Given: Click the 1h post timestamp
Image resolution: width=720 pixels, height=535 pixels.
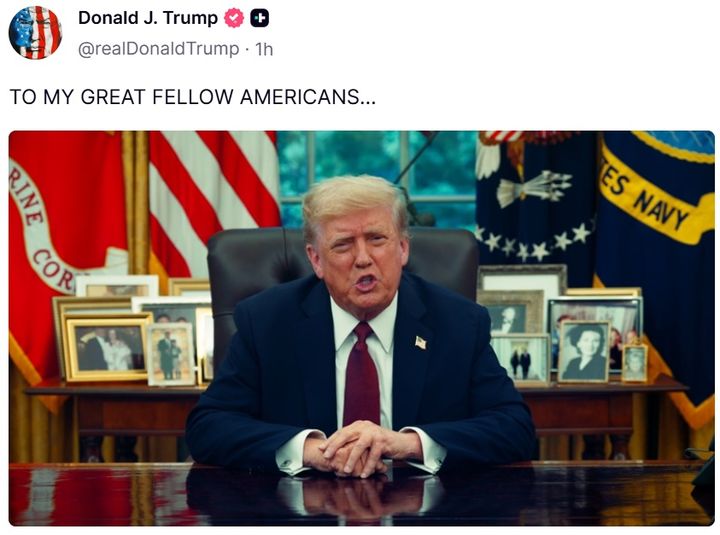Looking at the screenshot, I should pyautogui.click(x=264, y=49).
